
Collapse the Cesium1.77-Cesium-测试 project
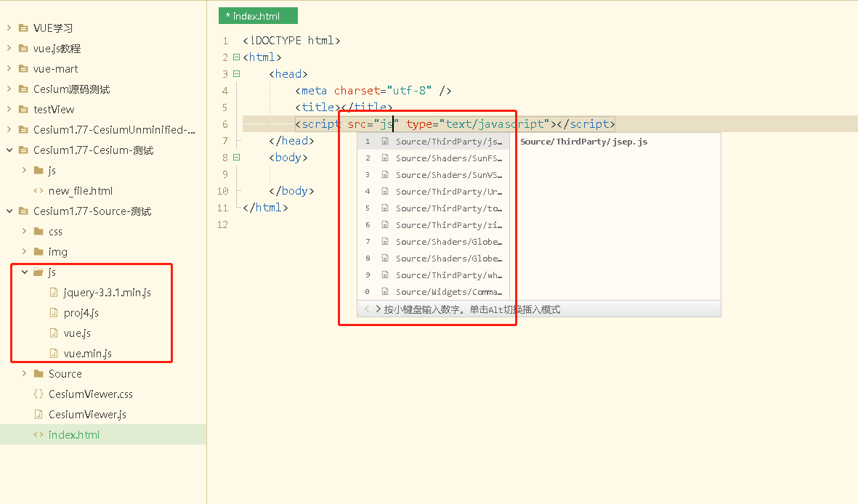(9, 150)
